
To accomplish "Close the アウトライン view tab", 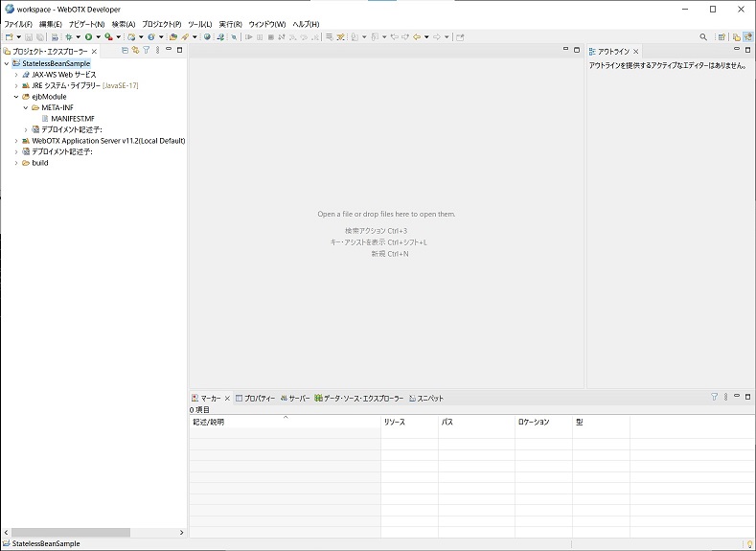I will click(636, 51).
